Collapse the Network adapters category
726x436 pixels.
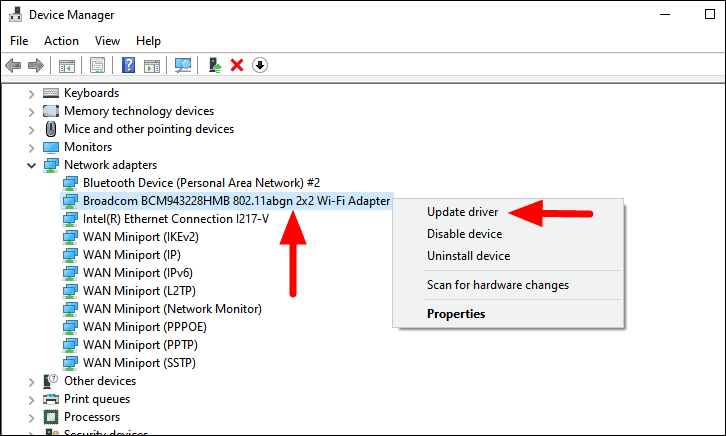point(31,165)
